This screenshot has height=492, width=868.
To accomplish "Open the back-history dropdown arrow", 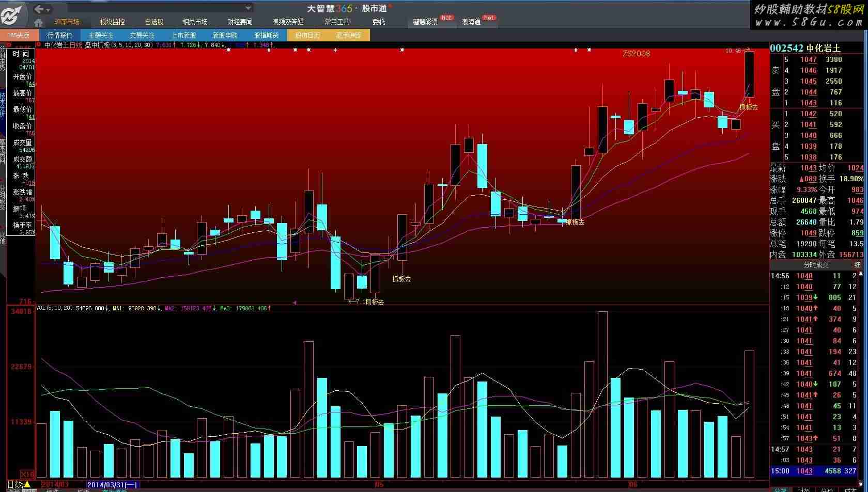I will click(x=49, y=9).
